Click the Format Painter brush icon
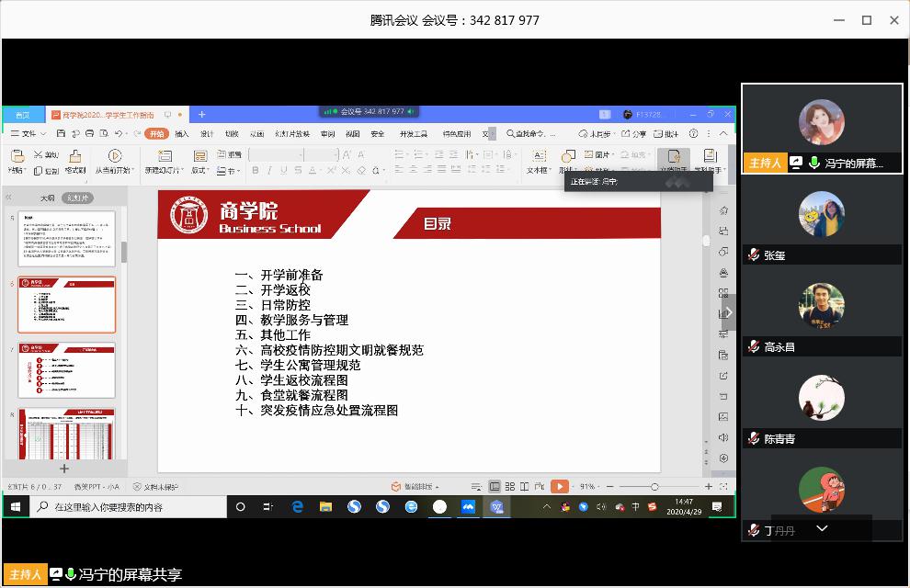The width and height of the screenshot is (910, 588). [x=75, y=156]
